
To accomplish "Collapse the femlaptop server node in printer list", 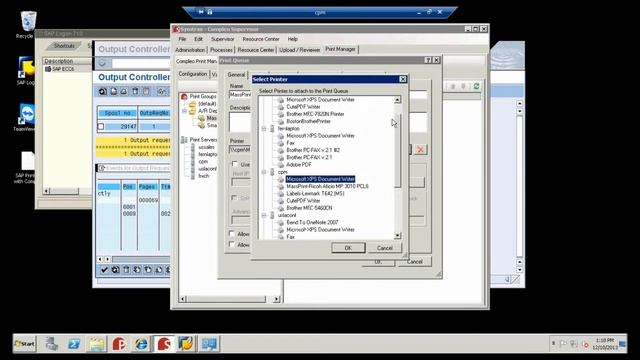I will point(264,129).
